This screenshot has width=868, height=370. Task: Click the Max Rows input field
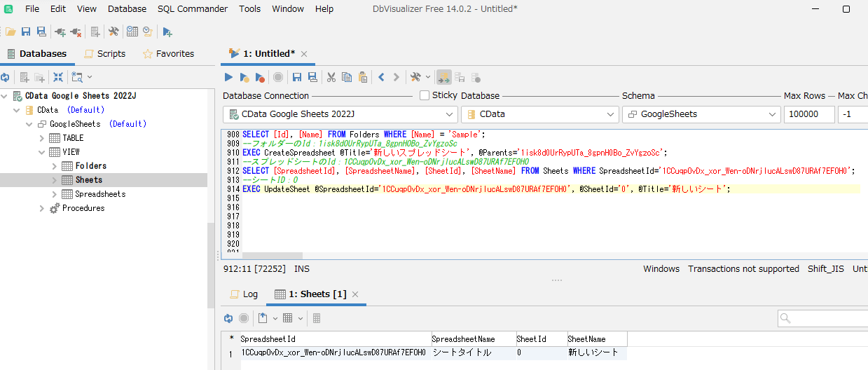[808, 114]
